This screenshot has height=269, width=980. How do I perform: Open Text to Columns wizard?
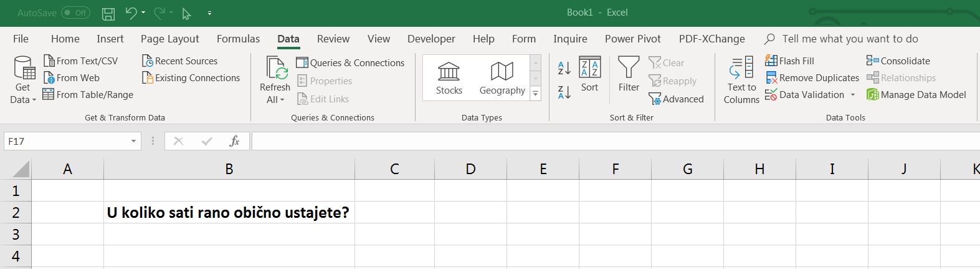click(x=741, y=80)
